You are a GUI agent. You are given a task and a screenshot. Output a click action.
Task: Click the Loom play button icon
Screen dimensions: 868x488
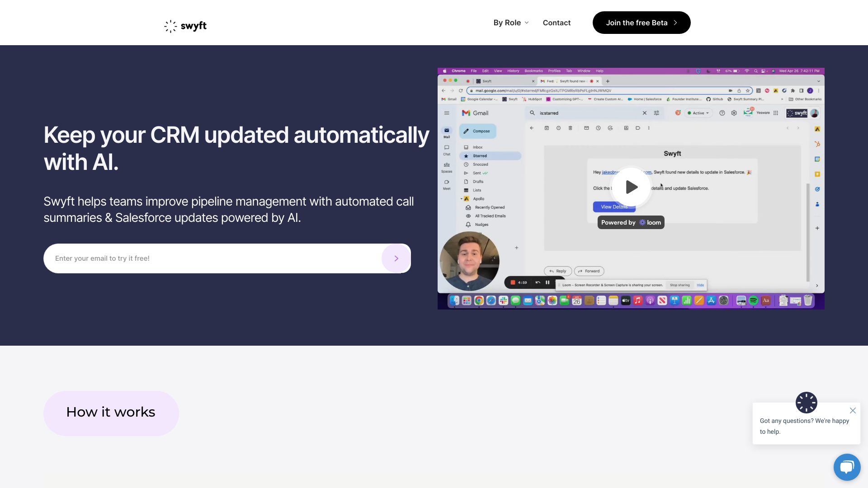630,188
